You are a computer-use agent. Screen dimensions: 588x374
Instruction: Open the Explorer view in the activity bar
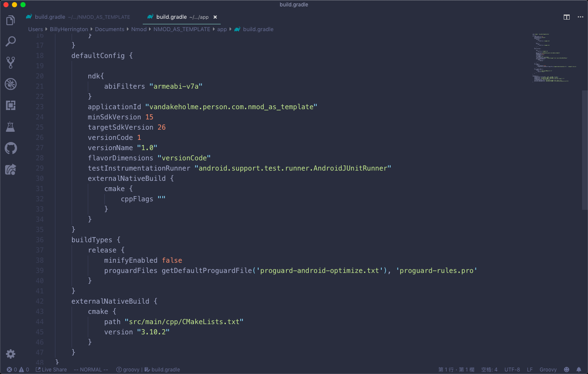10,20
